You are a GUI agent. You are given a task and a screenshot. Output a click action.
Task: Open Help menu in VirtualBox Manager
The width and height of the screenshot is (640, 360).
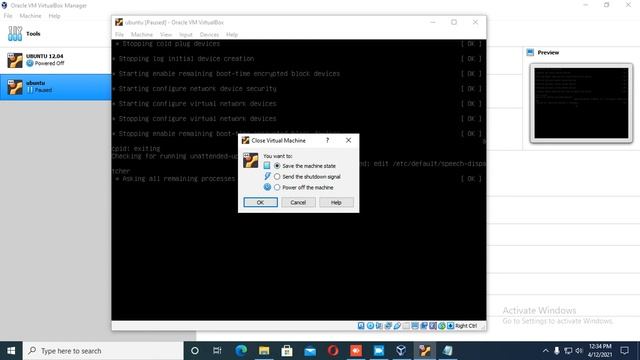click(x=54, y=16)
